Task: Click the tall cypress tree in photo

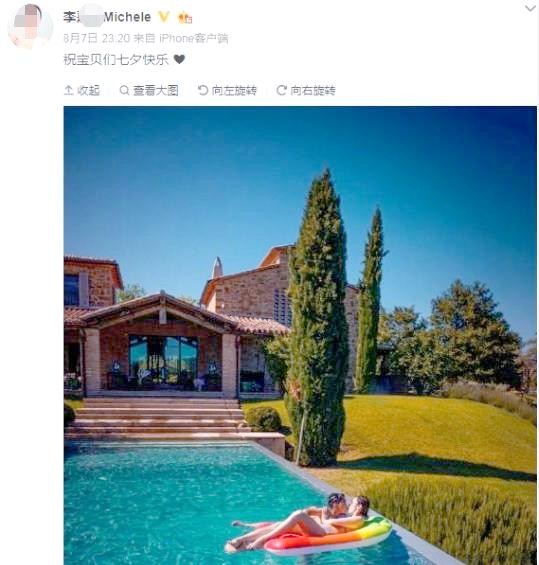Action: point(317,317)
